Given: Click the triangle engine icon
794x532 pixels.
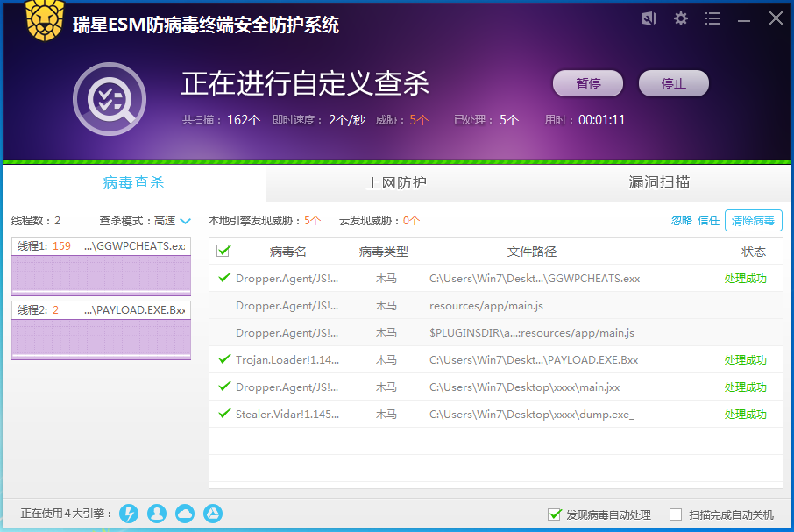Looking at the screenshot, I should [213, 514].
